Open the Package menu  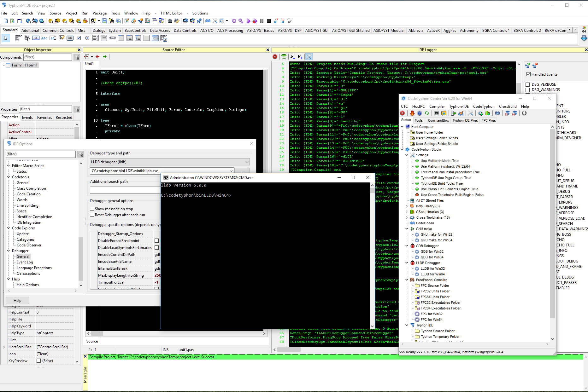tap(100, 13)
